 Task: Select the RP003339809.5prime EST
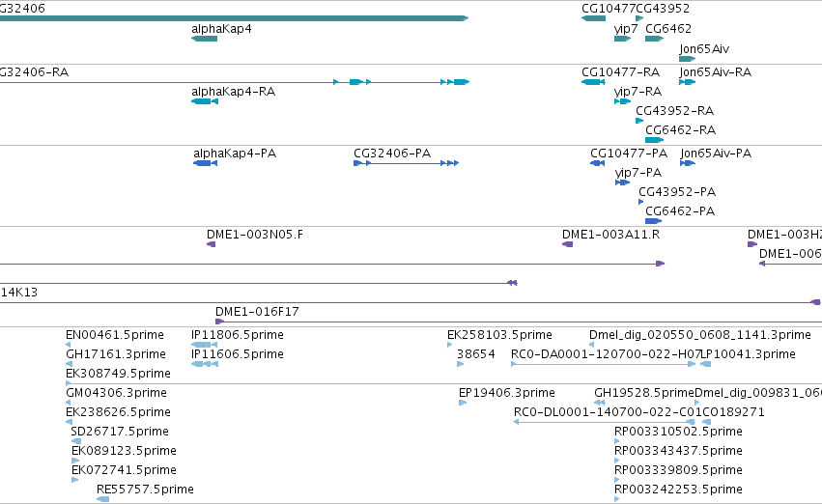617,480
